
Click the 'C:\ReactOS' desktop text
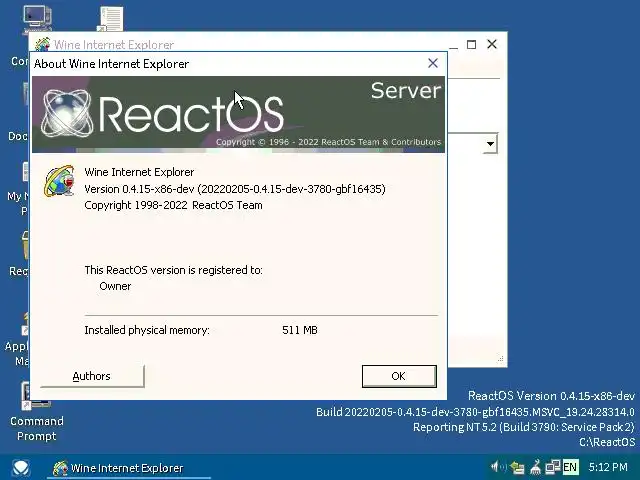(607, 442)
